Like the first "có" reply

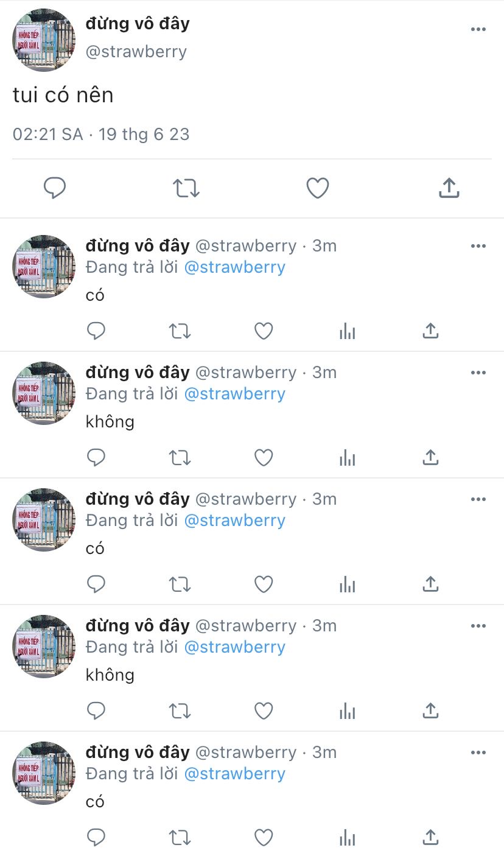click(263, 331)
